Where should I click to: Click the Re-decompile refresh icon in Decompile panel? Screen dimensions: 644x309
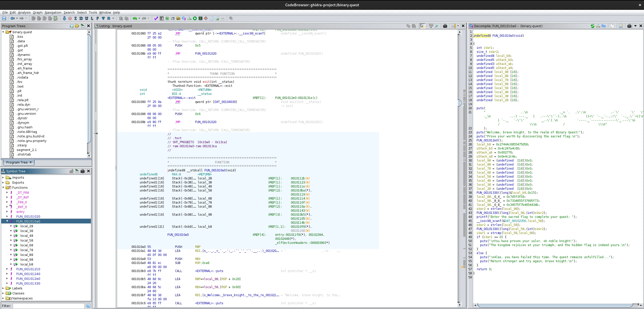point(592,26)
